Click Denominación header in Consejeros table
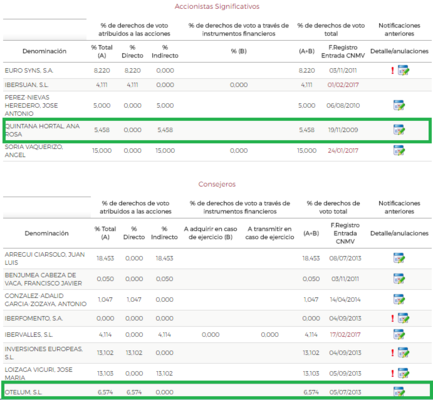 coord(47,233)
